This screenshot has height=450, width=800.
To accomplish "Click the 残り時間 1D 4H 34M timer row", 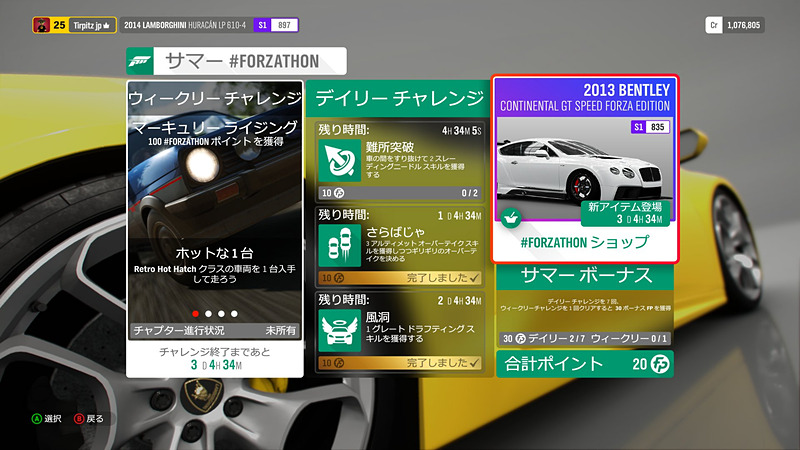I will pyautogui.click(x=399, y=215).
